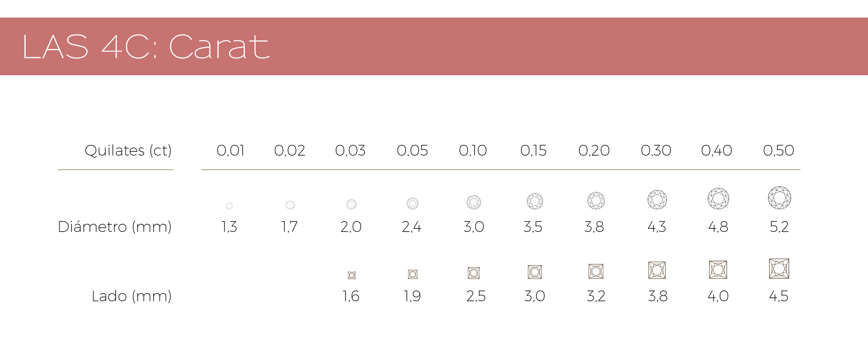Select the 4,3 mm round diamond illustration

657,199
